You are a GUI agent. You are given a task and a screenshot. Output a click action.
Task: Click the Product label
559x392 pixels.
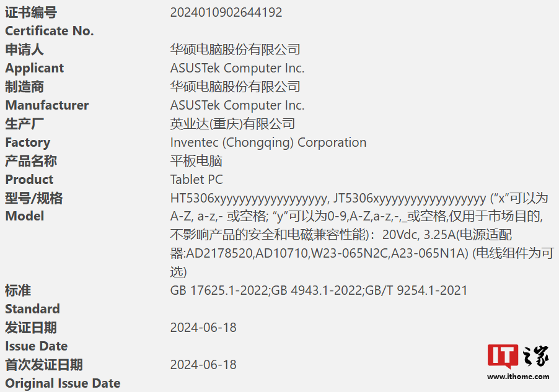point(30,180)
